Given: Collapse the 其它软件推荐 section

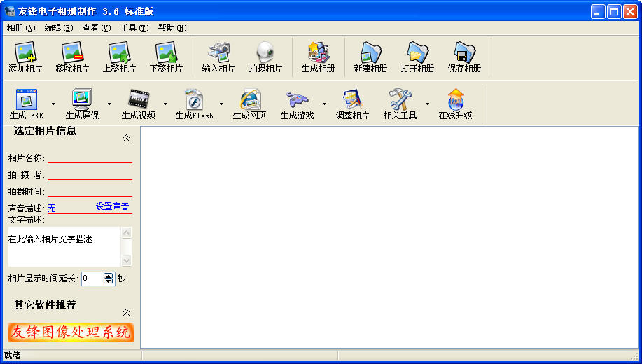Looking at the screenshot, I should tap(126, 312).
